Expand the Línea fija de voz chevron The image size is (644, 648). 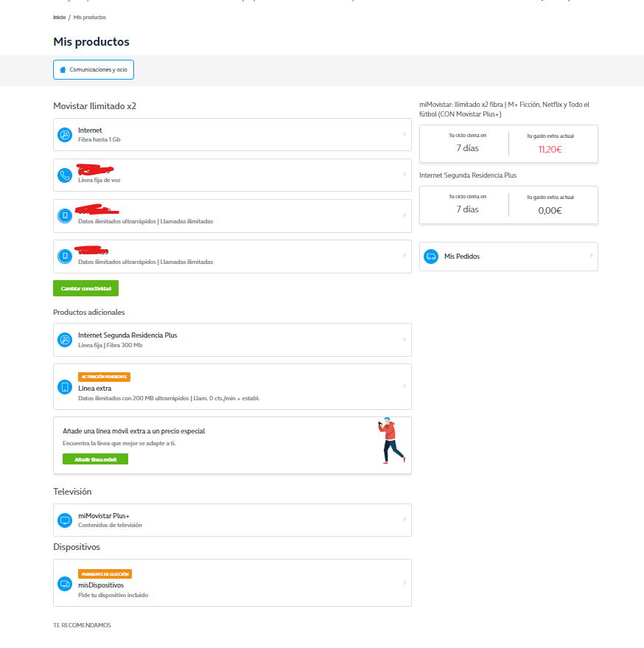tap(404, 175)
